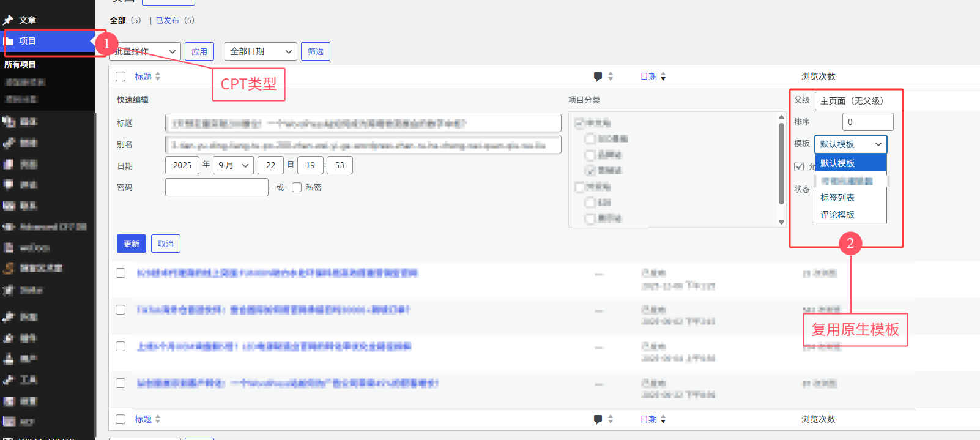Tick the checkbox of the first post row
This screenshot has height=440, width=980.
tap(121, 273)
